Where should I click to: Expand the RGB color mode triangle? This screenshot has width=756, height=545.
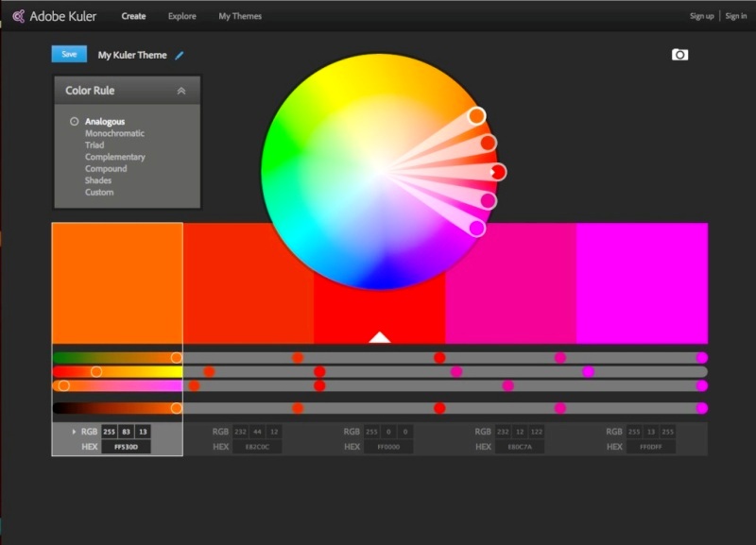74,432
